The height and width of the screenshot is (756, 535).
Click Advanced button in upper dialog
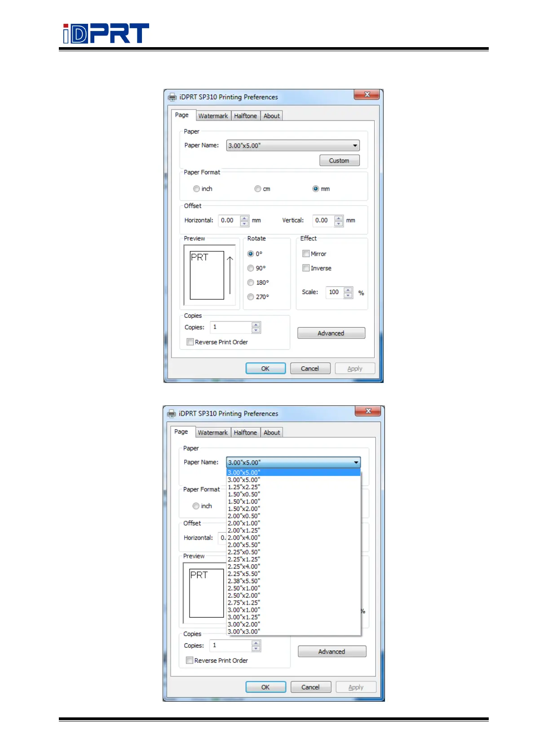click(x=331, y=333)
